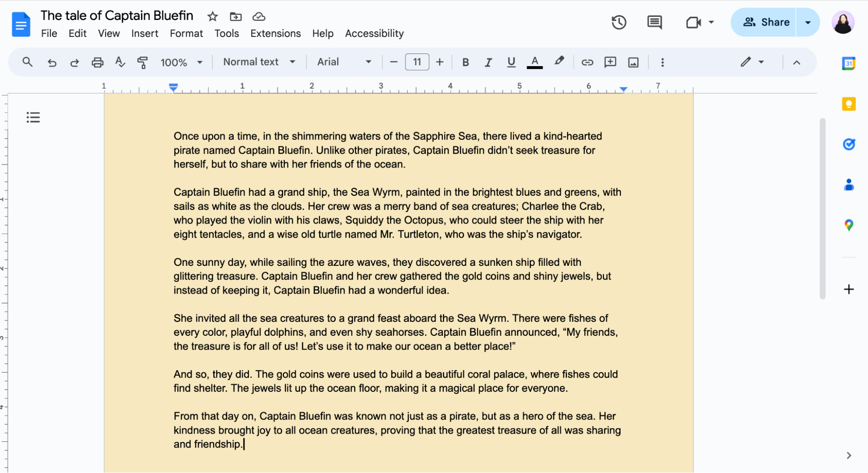The height and width of the screenshot is (473, 868).
Task: Open the Arial font dropdown
Action: (343, 62)
